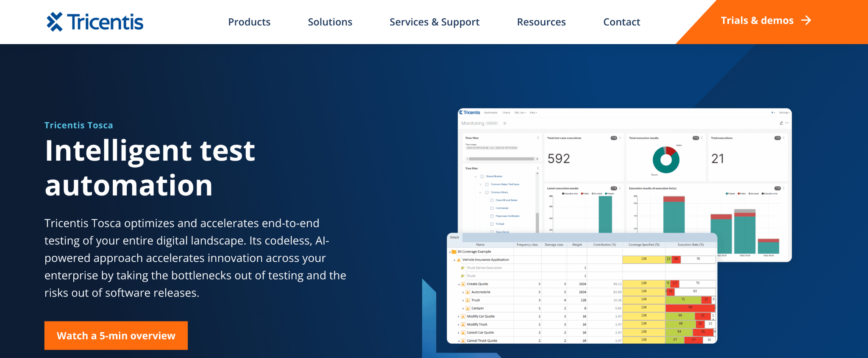Viewport: 868px width, 358px height.
Task: Click the Tricentis logo inside the dashboard screenshot
Action: (470, 112)
